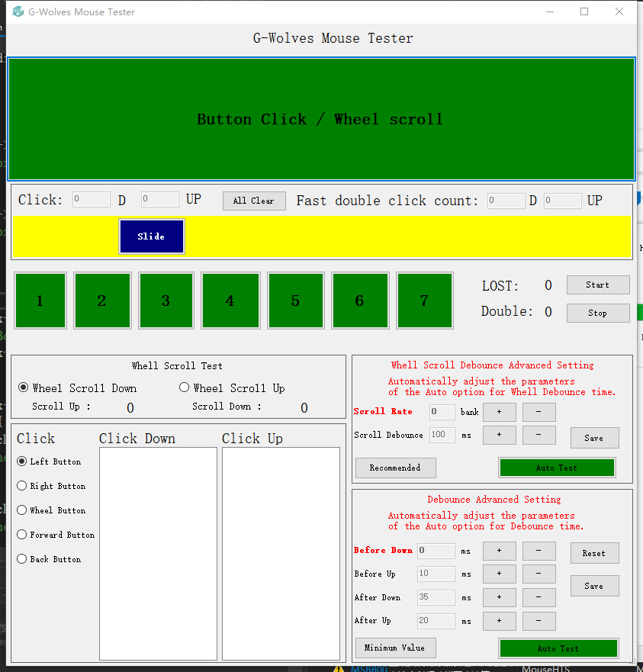Click the All Clear button
The image size is (643, 672).
click(254, 201)
